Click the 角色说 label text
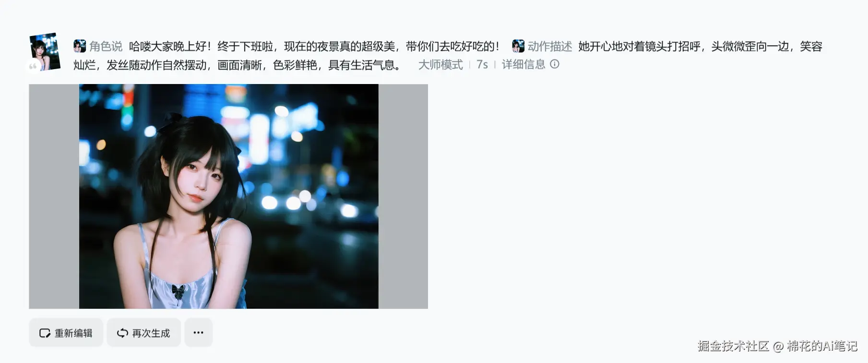Image resolution: width=868 pixels, height=363 pixels. click(x=106, y=46)
